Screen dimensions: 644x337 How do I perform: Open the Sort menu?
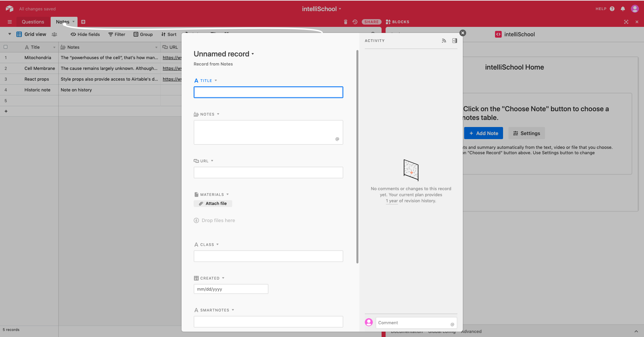pyautogui.click(x=169, y=34)
